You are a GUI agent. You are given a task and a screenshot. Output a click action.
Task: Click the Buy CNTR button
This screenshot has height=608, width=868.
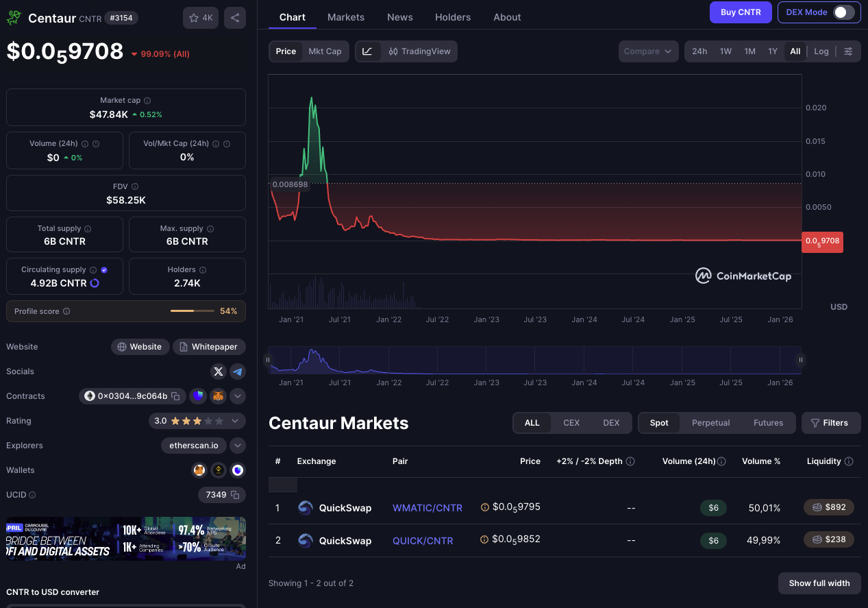coord(740,12)
